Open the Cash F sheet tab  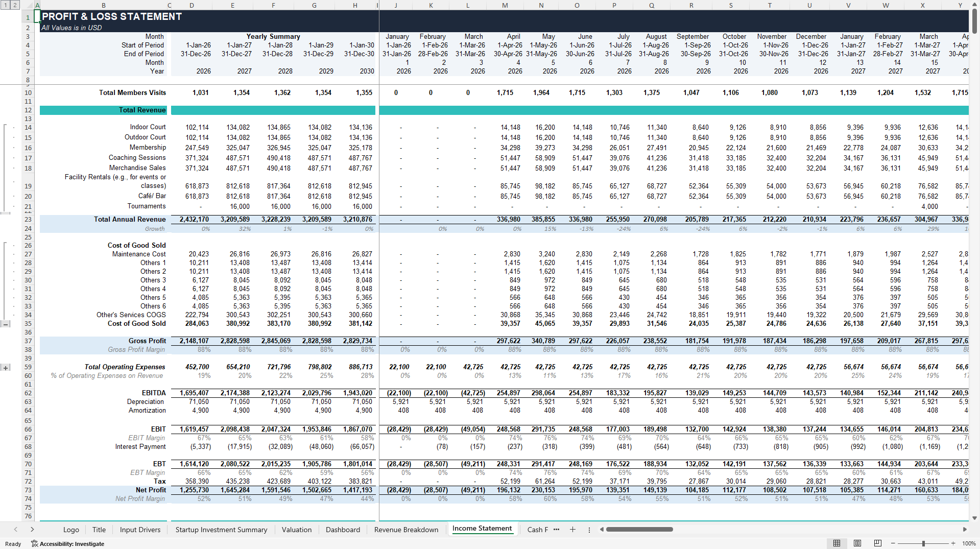pyautogui.click(x=537, y=530)
